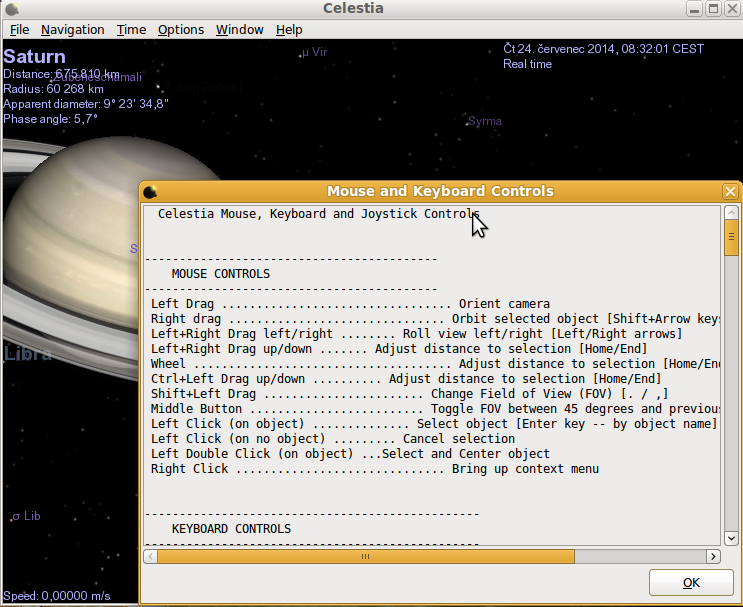This screenshot has height=607, width=743.
Task: Click the 'Syrma' star label
Action: click(485, 121)
